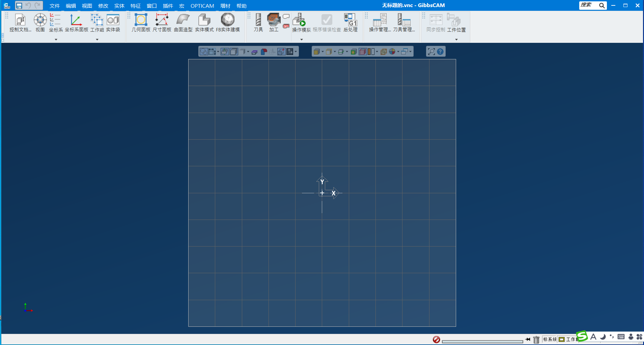Expand the dropdown arrow under 工件位置
The width and height of the screenshot is (644, 345).
(x=456, y=39)
